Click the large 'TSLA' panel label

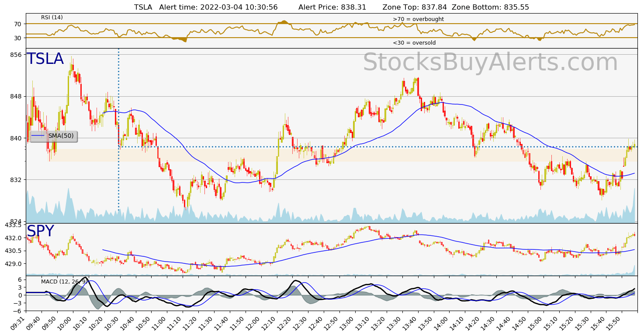pos(45,59)
